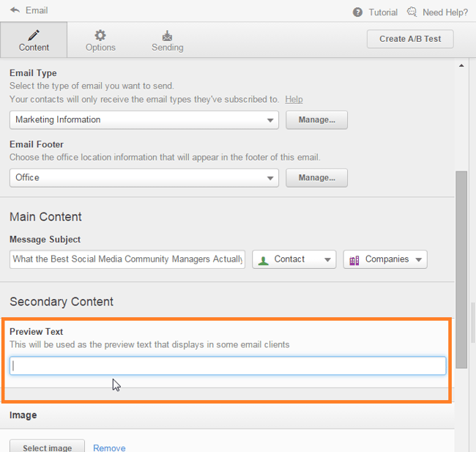The image size is (476, 452).
Task: Click the pencil icon on the Content tab
Action: click(x=34, y=34)
